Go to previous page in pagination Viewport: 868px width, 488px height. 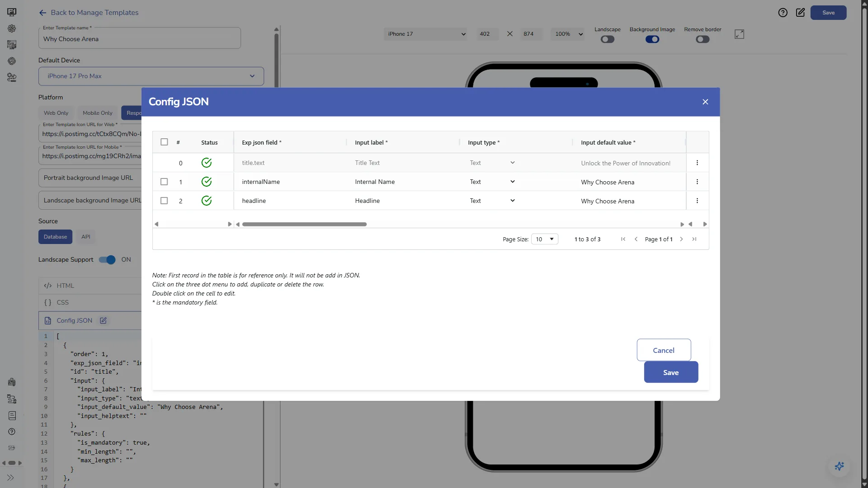pyautogui.click(x=636, y=239)
